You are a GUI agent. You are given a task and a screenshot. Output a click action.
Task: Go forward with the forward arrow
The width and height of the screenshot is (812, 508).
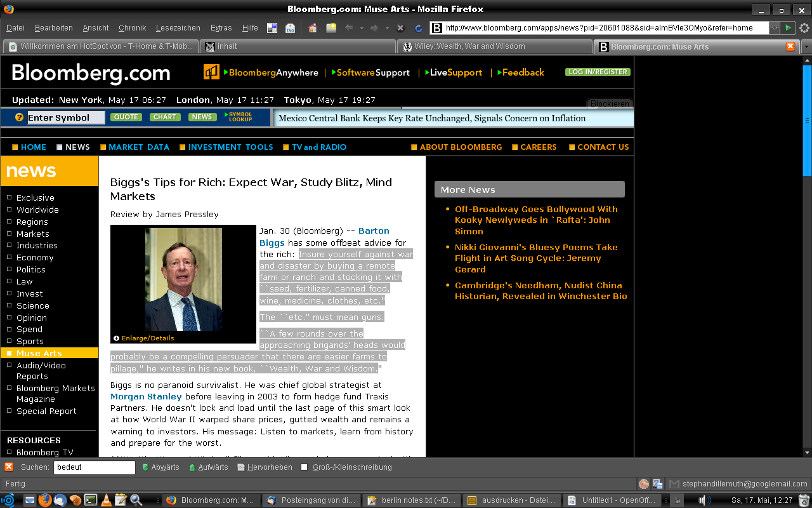[x=374, y=28]
